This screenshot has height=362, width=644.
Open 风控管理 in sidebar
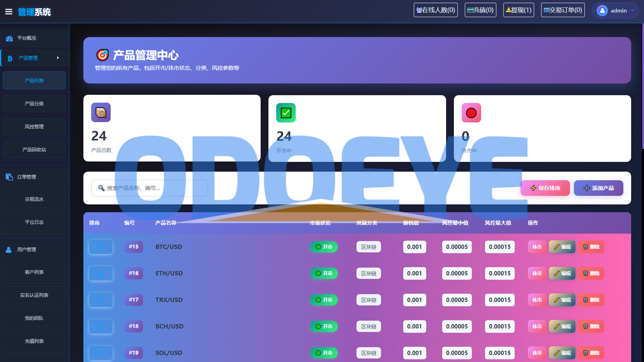coord(34,126)
